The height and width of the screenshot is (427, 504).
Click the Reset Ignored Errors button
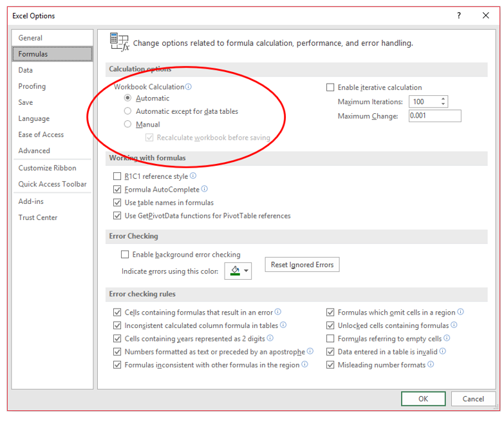[302, 264]
